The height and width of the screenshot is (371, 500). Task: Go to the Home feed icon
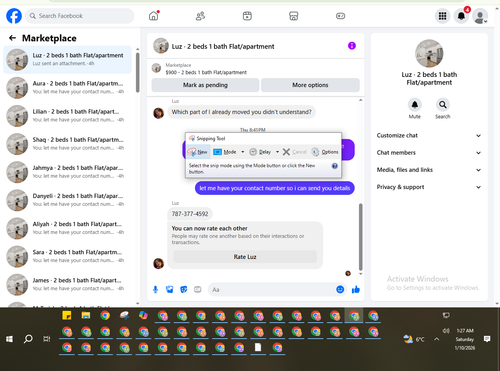[154, 16]
